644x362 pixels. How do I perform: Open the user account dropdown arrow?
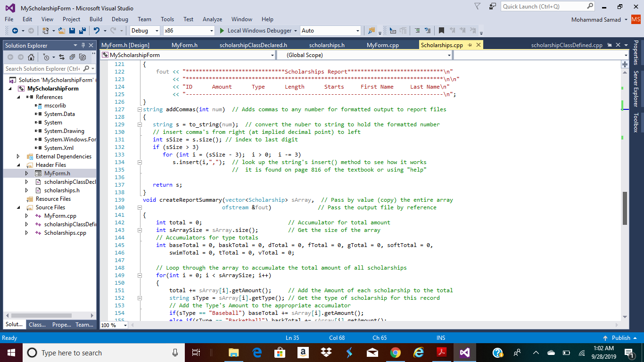(x=626, y=19)
